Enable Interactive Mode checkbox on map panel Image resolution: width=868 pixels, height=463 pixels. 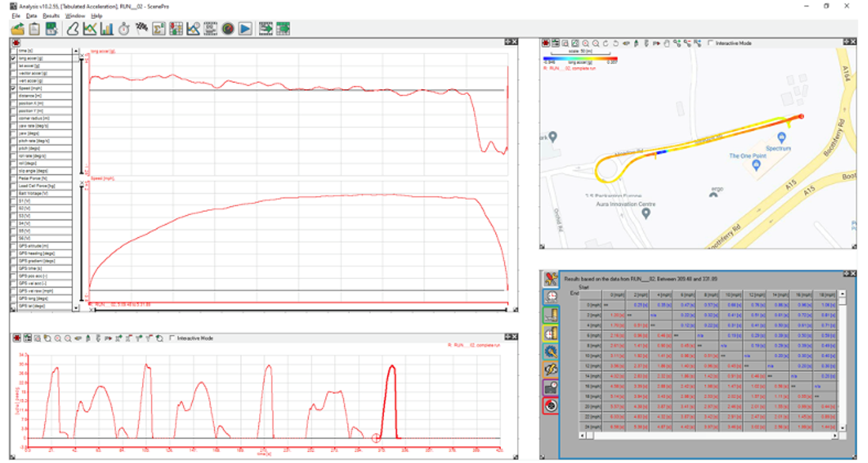(711, 43)
